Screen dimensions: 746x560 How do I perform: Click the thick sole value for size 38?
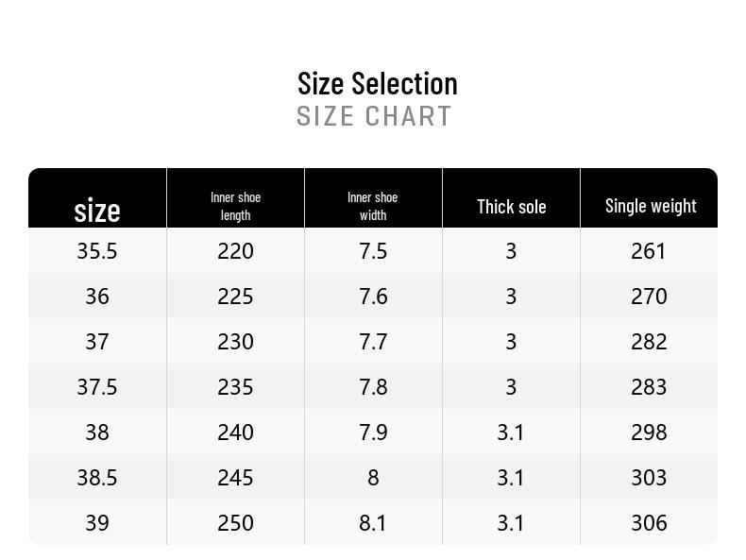[511, 433]
